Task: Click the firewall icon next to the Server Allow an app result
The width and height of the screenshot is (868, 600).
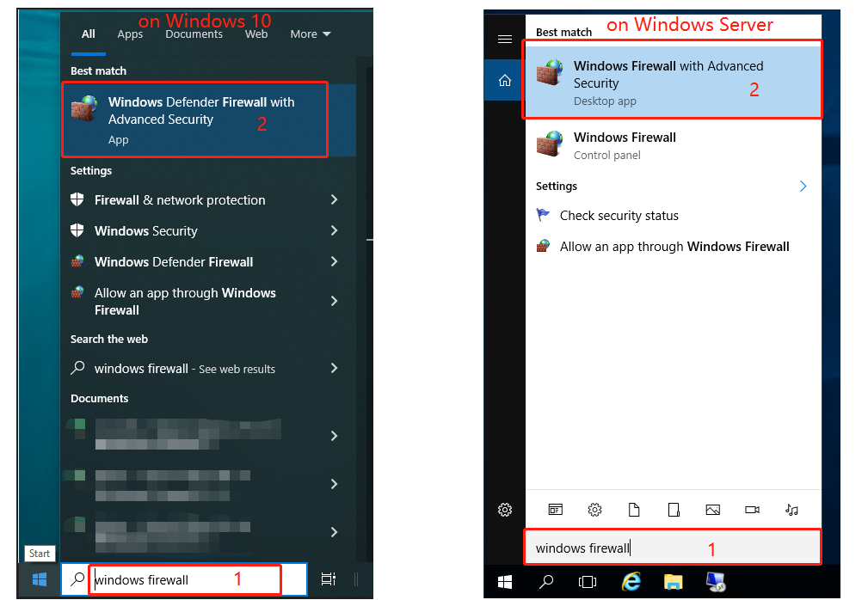Action: pos(543,246)
